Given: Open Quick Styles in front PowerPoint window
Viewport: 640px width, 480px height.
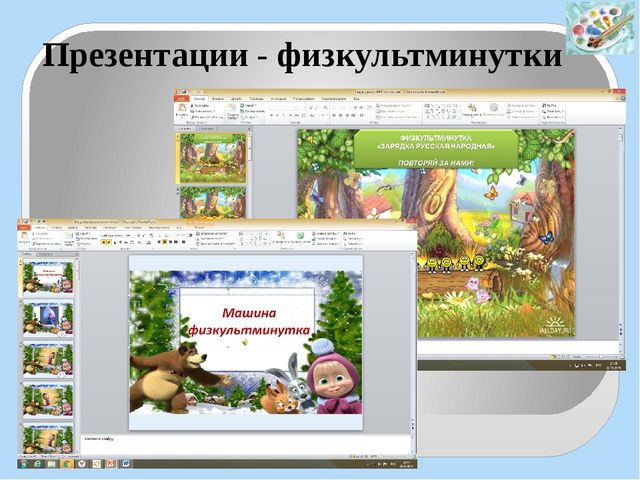Looking at the screenshot, I should [x=301, y=238].
